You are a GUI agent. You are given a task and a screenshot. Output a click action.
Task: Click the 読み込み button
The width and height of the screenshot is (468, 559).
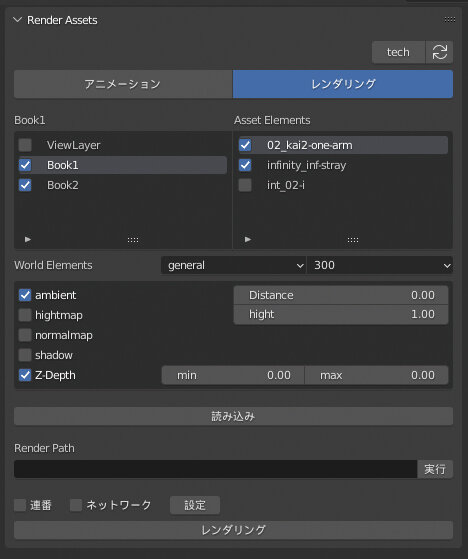tap(233, 416)
